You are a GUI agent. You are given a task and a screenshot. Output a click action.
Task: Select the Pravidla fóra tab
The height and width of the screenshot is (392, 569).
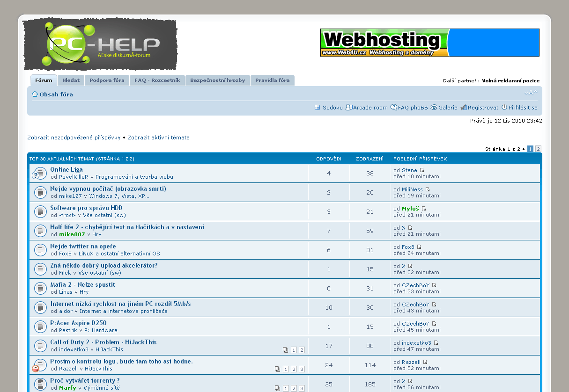point(272,80)
